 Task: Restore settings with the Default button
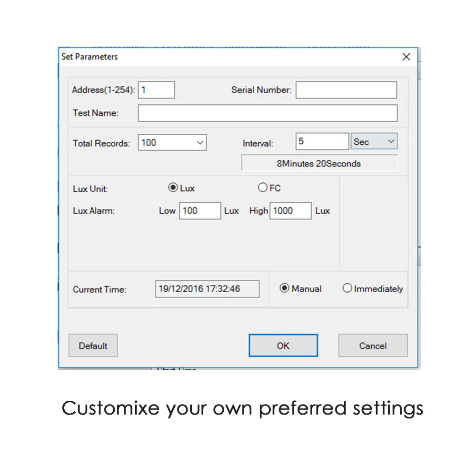(93, 346)
